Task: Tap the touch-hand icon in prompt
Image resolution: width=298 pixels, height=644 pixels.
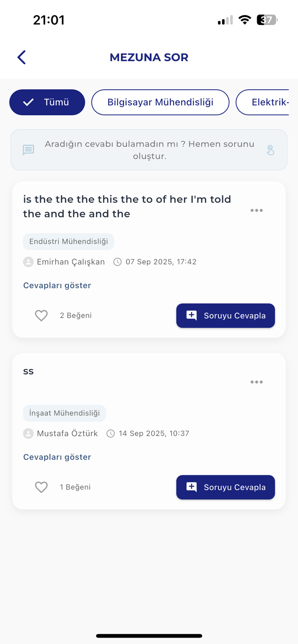Action: (270, 150)
